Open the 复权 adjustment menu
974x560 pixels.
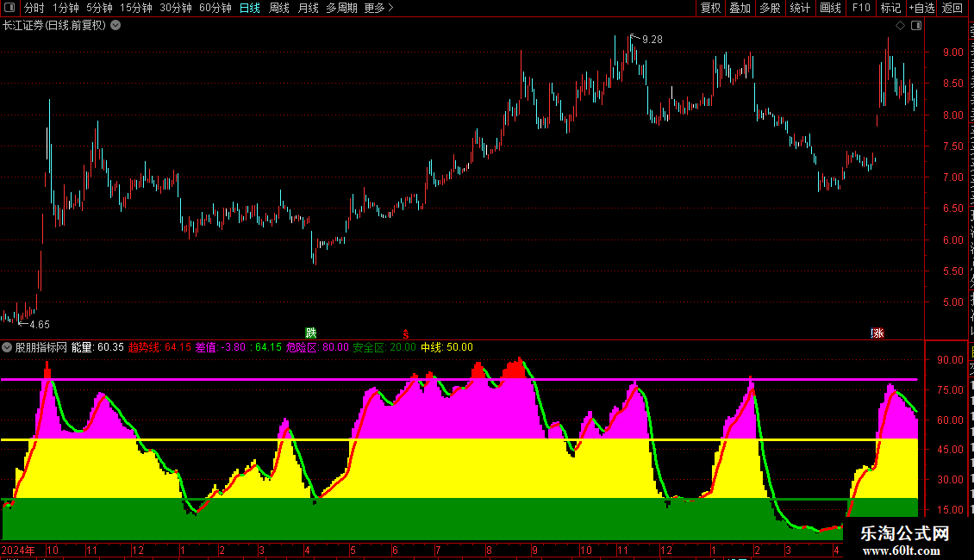click(710, 8)
